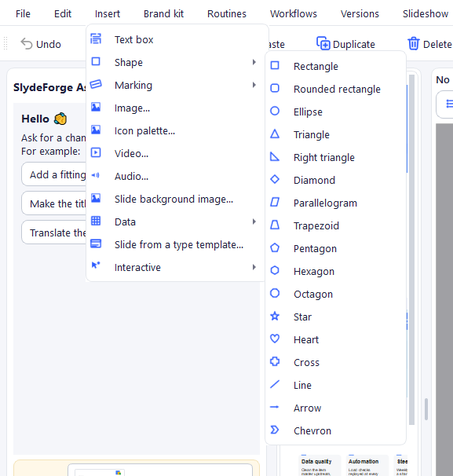This screenshot has width=453, height=476.
Task: Open the Data quality slide thumbnail
Action: click(320, 465)
